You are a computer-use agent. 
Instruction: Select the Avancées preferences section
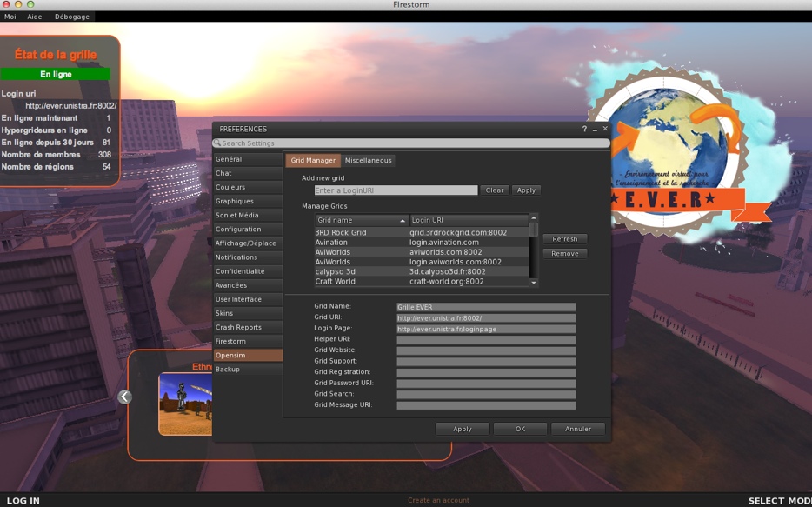(248, 285)
